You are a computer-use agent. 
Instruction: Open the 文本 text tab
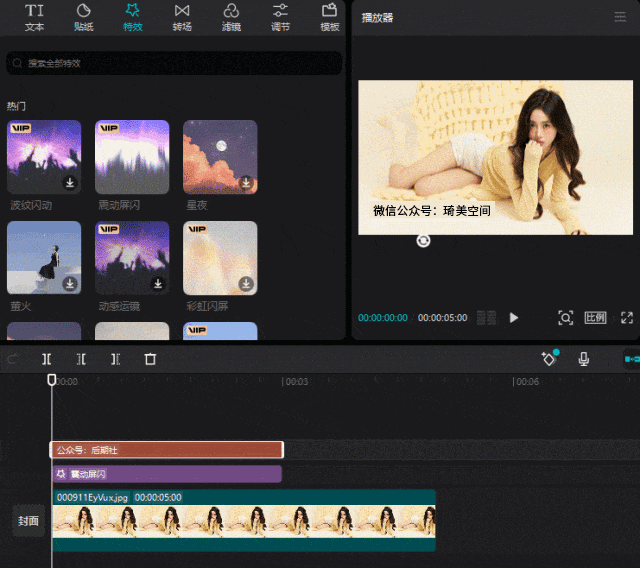point(34,18)
